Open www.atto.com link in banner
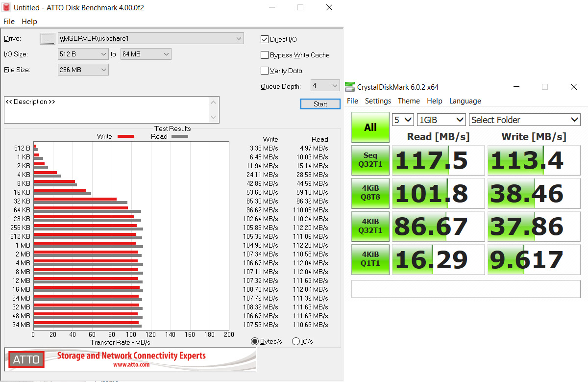This screenshot has height=382, width=588. [131, 365]
